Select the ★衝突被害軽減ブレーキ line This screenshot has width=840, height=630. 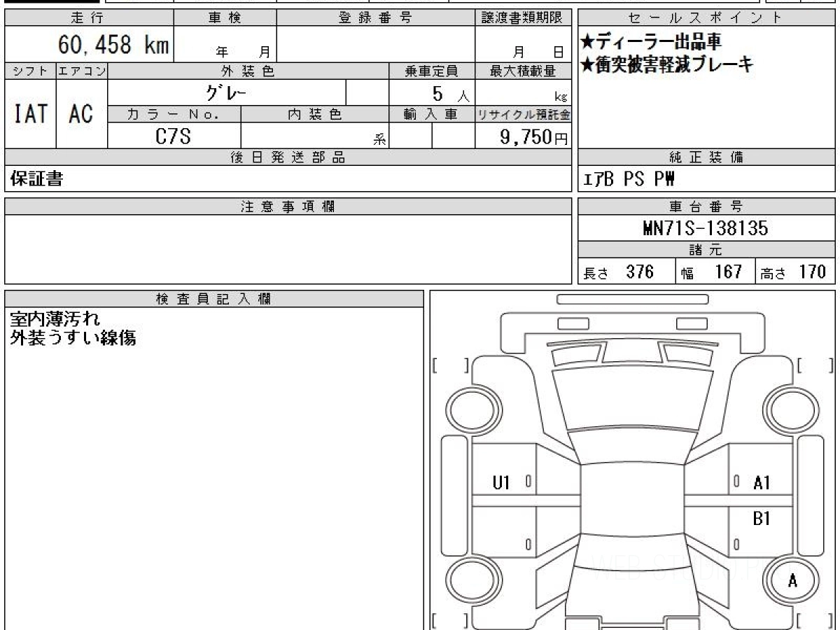click(x=667, y=65)
